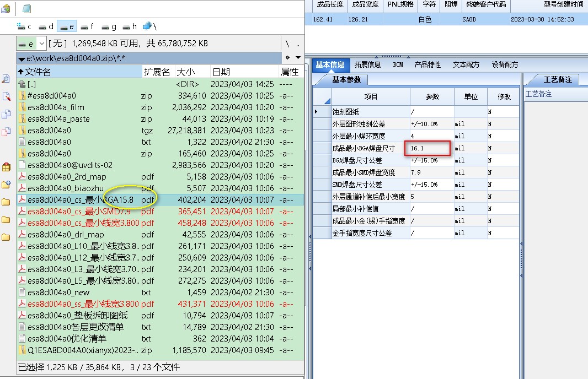Open the drive selection combo box showing e
The image size is (588, 379).
(31, 44)
